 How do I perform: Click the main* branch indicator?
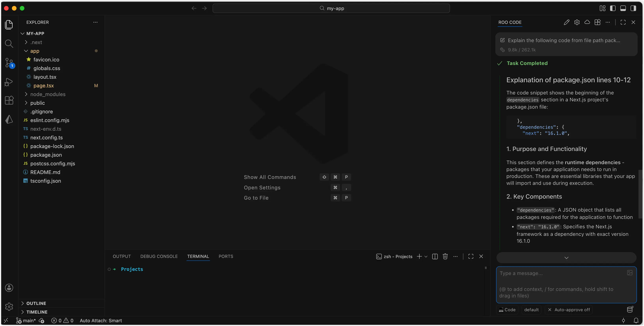click(x=26, y=320)
